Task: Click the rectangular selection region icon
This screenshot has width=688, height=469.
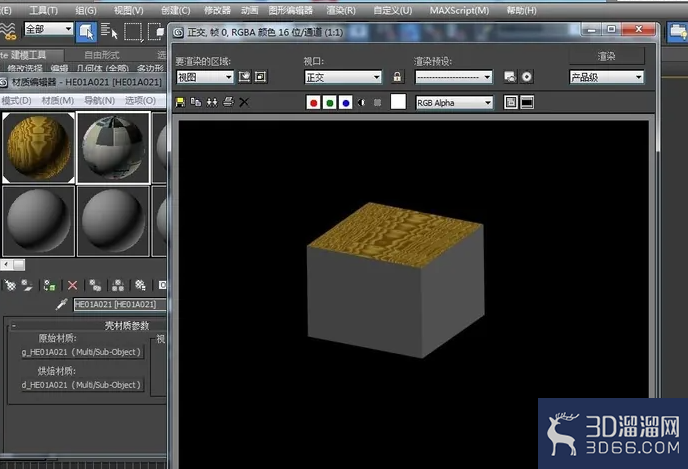Action: (x=133, y=32)
